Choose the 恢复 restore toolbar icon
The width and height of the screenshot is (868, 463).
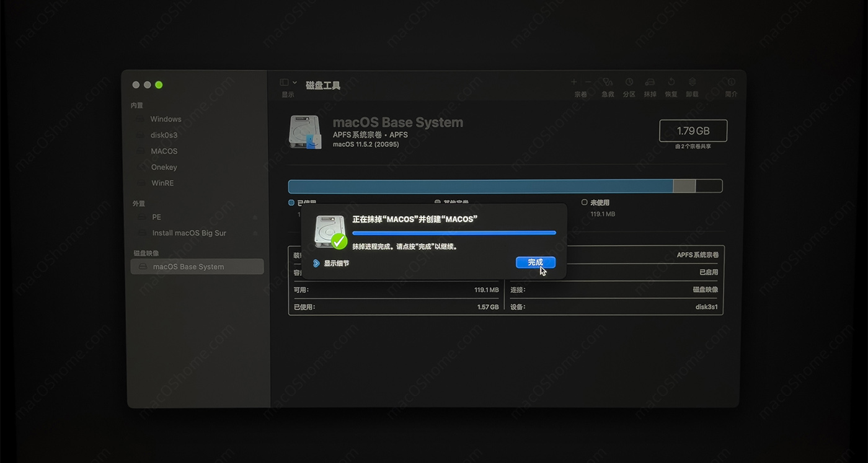671,82
